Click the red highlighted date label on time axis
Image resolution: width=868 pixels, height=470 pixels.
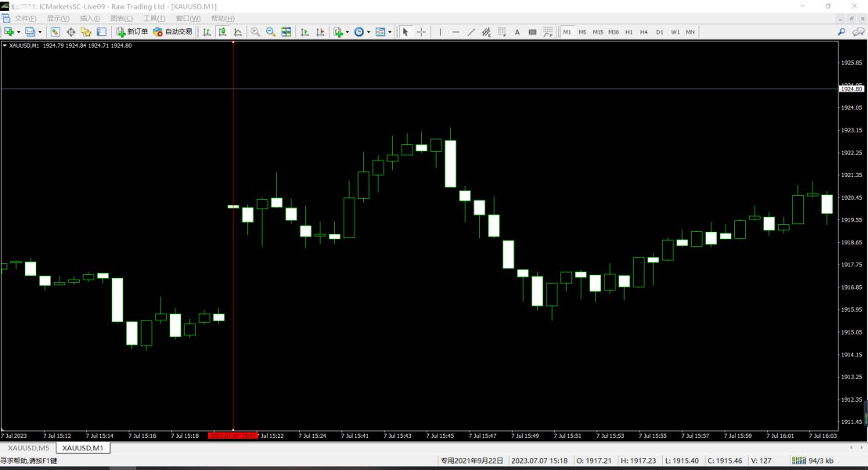click(x=233, y=436)
